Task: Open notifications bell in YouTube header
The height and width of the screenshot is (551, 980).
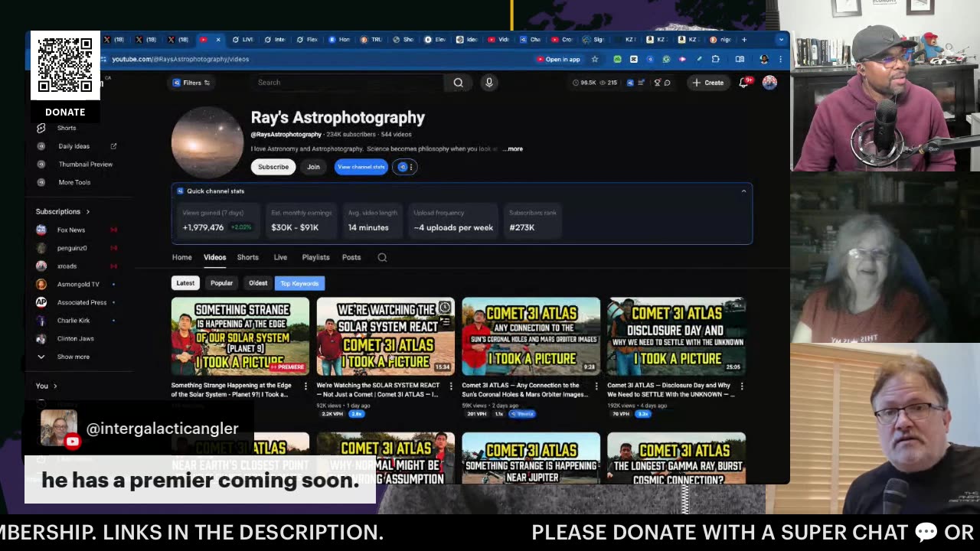Action: [x=743, y=83]
